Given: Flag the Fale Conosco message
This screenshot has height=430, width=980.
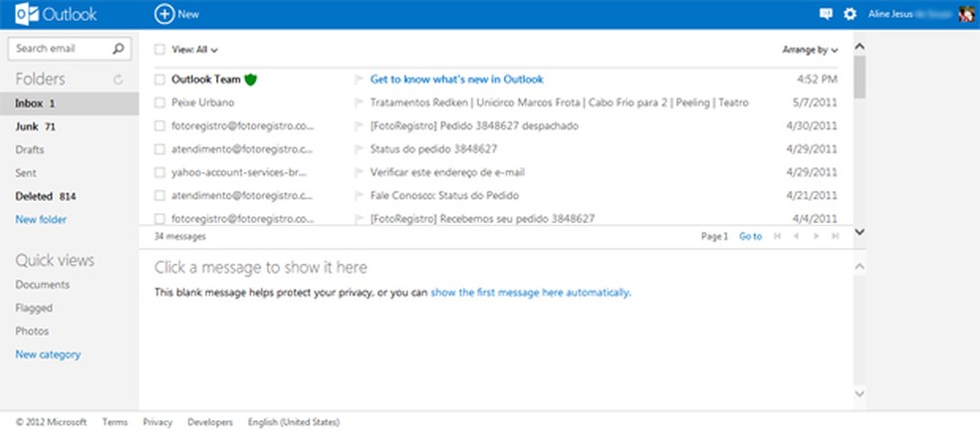Looking at the screenshot, I should tap(359, 196).
